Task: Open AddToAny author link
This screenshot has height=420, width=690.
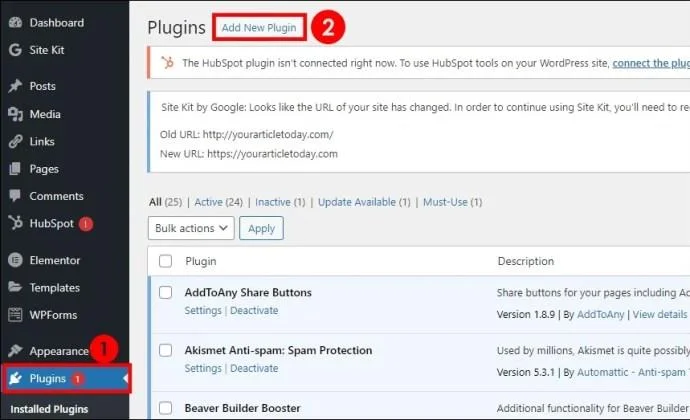Action: coord(600,314)
